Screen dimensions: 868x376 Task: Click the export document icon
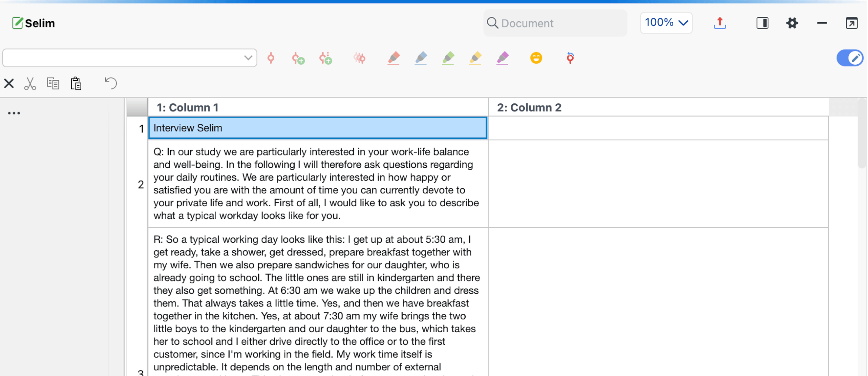point(720,23)
